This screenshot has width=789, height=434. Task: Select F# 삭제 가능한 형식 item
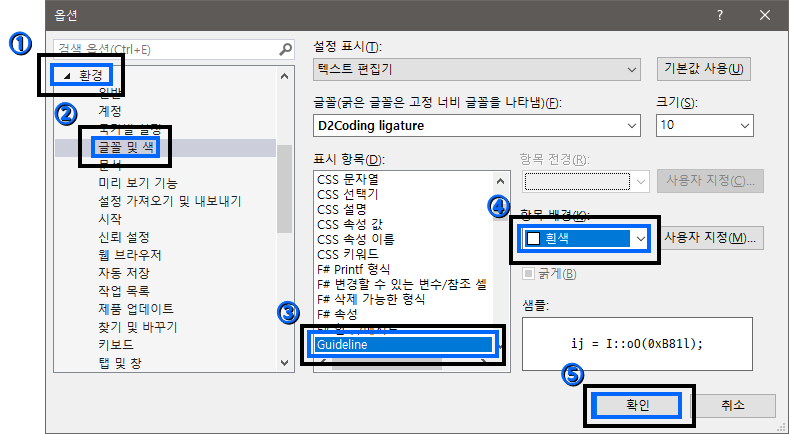tap(371, 300)
